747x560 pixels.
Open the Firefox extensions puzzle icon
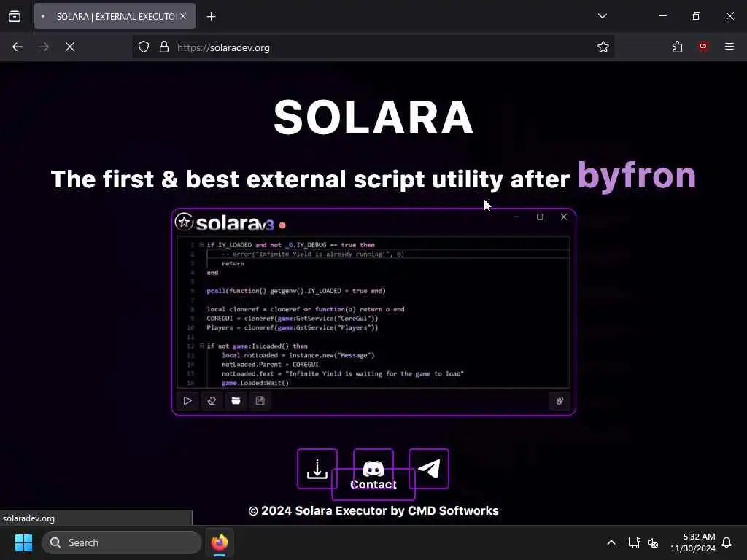click(677, 47)
